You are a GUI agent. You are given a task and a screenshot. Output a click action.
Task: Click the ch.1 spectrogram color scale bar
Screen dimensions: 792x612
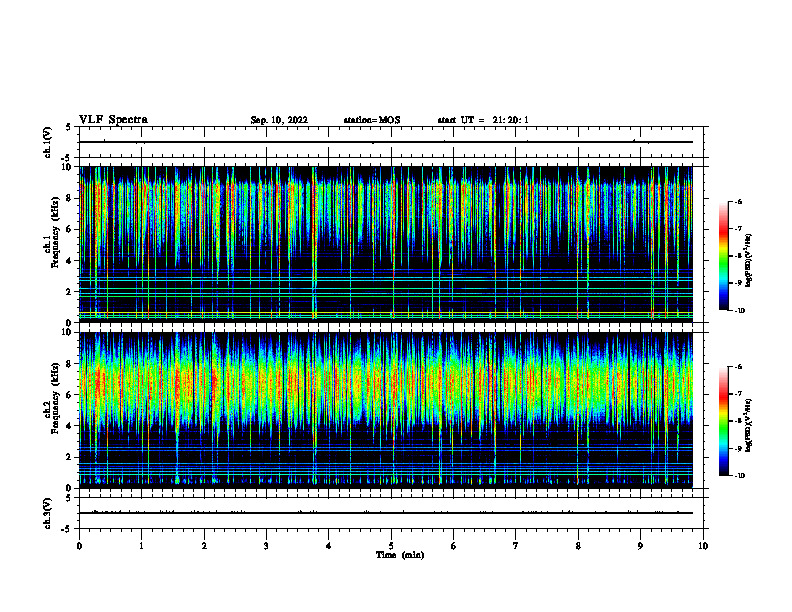[723, 256]
